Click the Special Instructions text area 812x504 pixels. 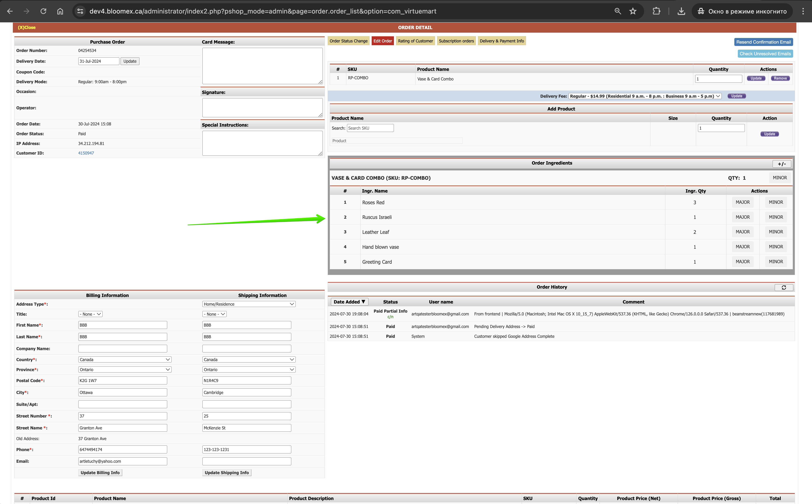pyautogui.click(x=262, y=143)
